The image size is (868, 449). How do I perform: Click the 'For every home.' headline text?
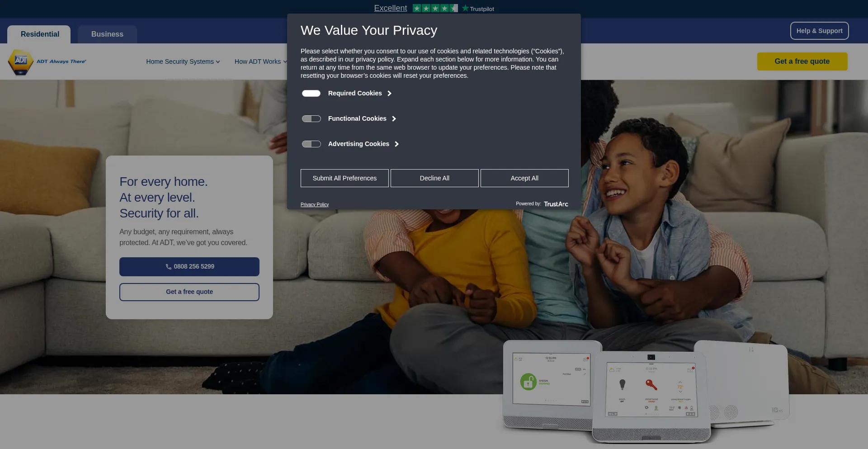coord(163,182)
